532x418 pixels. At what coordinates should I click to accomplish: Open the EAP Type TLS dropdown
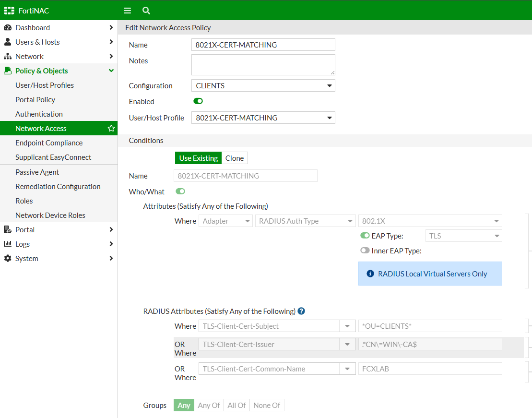[464, 236]
